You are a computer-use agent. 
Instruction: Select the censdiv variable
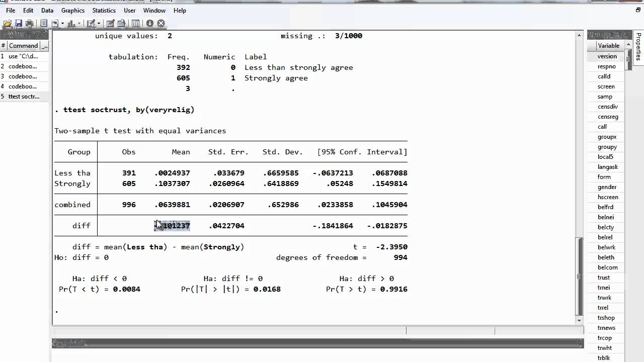608,107
